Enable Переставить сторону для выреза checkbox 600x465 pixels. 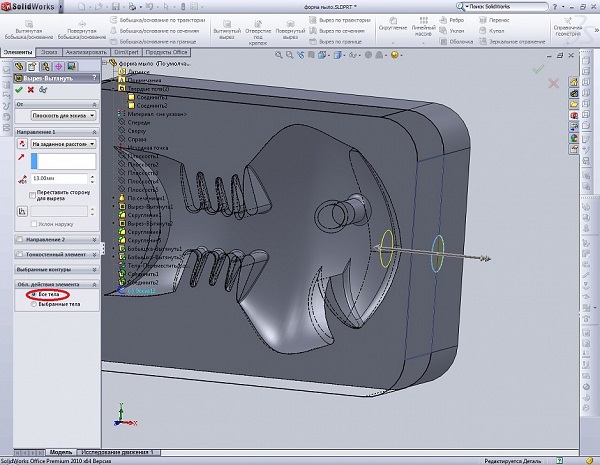click(32, 195)
